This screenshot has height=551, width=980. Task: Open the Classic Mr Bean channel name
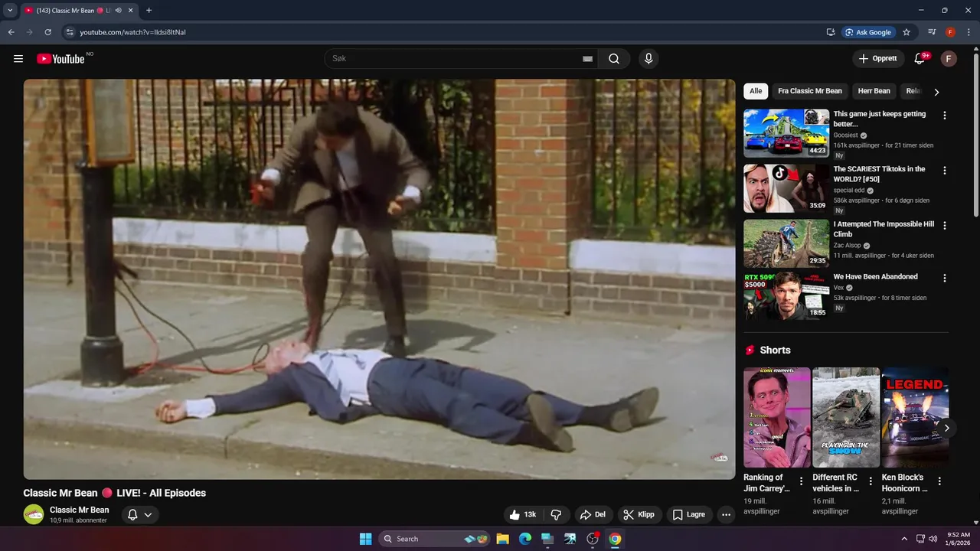coord(80,510)
